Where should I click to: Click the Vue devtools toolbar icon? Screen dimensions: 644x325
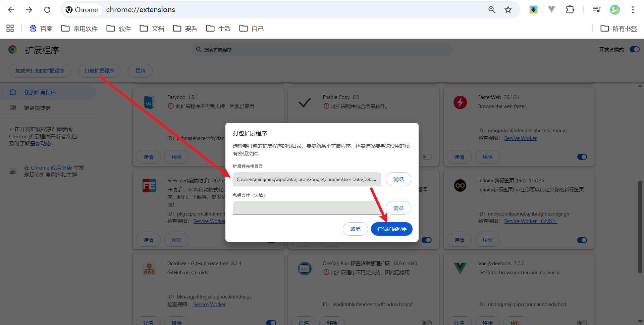(x=551, y=10)
